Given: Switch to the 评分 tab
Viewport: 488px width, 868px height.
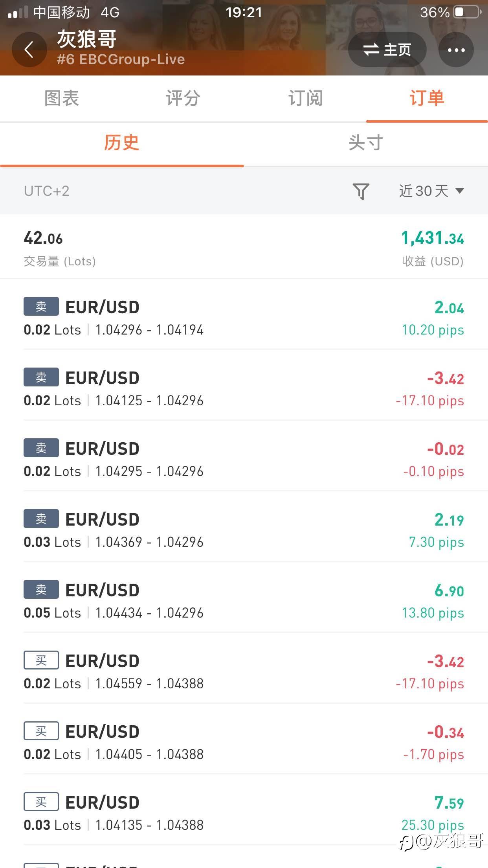Looking at the screenshot, I should click(x=183, y=98).
